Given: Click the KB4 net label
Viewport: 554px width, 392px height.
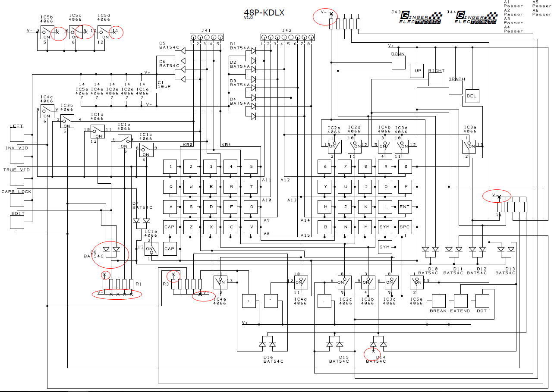Looking at the screenshot, I should (226, 145).
